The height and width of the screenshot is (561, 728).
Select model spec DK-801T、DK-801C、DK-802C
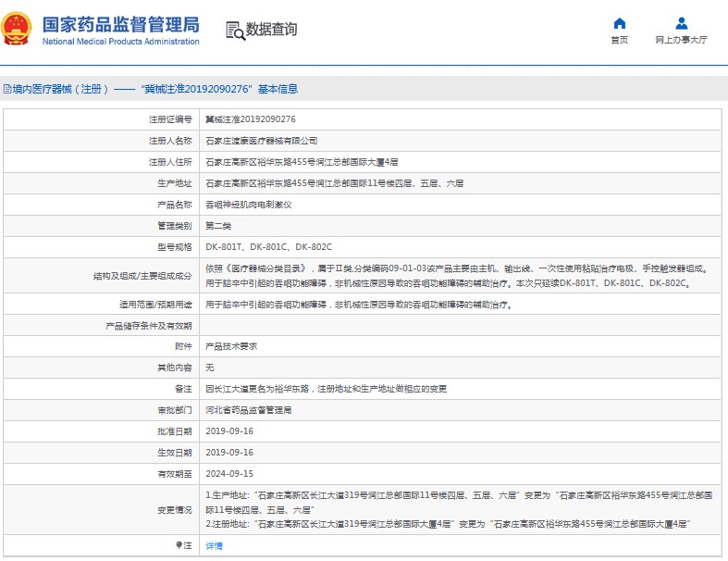point(269,247)
